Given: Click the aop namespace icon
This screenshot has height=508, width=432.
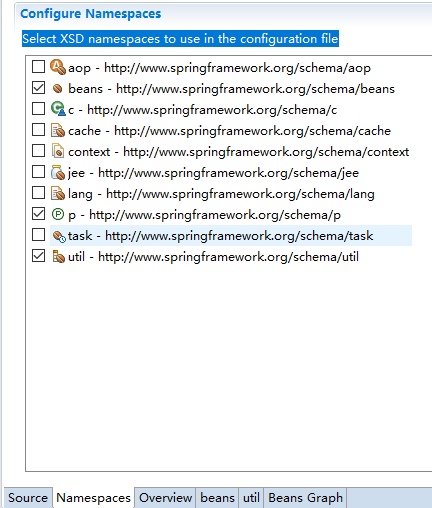Looking at the screenshot, I should coord(58,67).
